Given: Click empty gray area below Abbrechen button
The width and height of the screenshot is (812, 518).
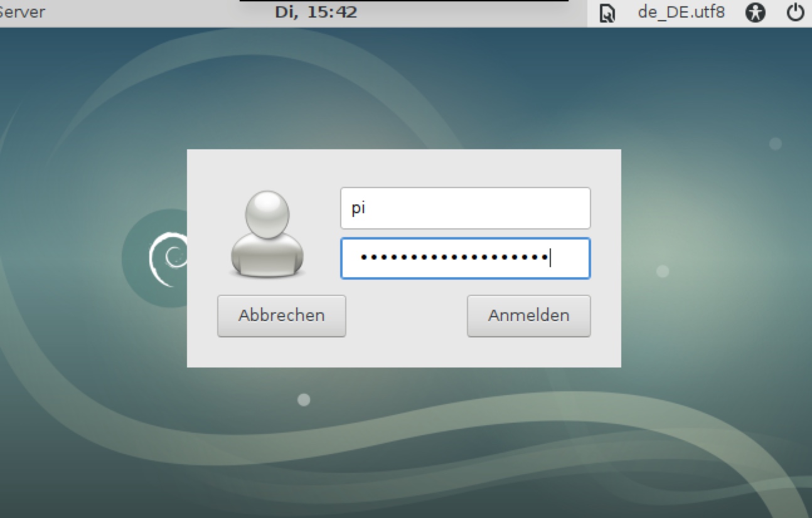Looking at the screenshot, I should tap(281, 352).
